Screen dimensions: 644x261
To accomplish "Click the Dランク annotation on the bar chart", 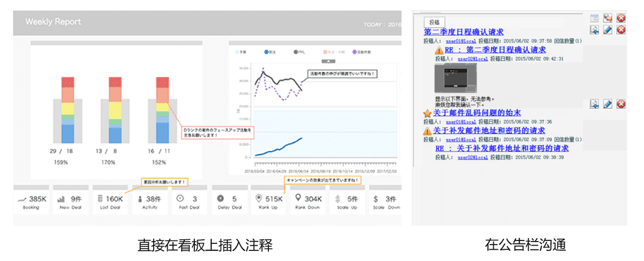I will point(217,132).
